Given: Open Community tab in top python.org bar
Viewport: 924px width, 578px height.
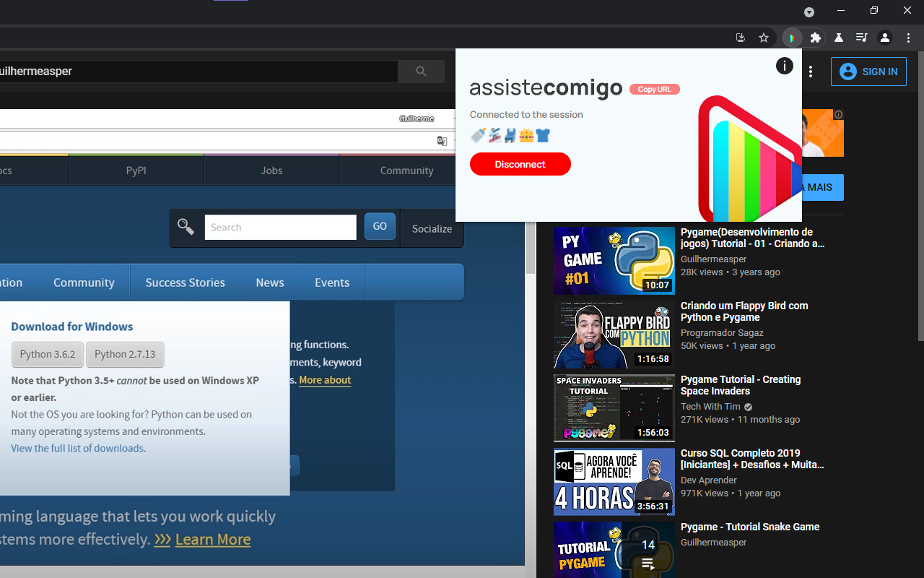Looking at the screenshot, I should (406, 171).
